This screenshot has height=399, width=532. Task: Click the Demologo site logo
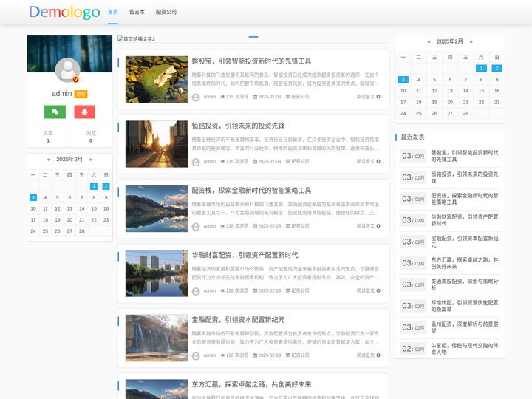[x=64, y=13]
